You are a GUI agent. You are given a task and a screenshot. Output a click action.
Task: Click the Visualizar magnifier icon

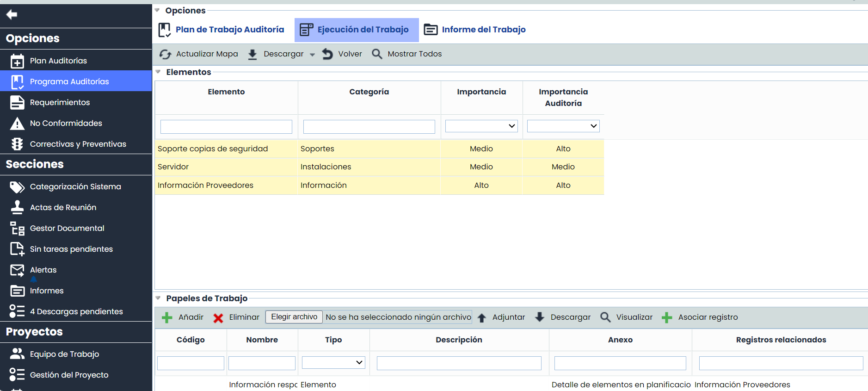[605, 317]
